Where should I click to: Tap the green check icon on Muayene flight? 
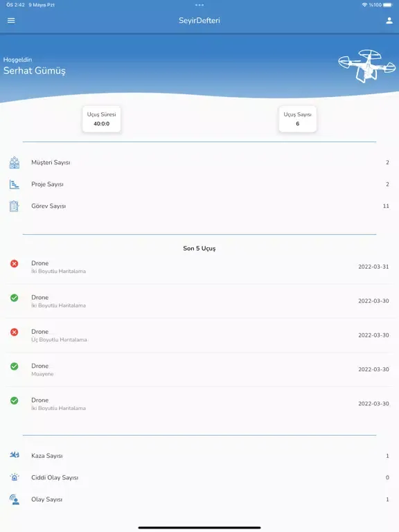tap(15, 366)
